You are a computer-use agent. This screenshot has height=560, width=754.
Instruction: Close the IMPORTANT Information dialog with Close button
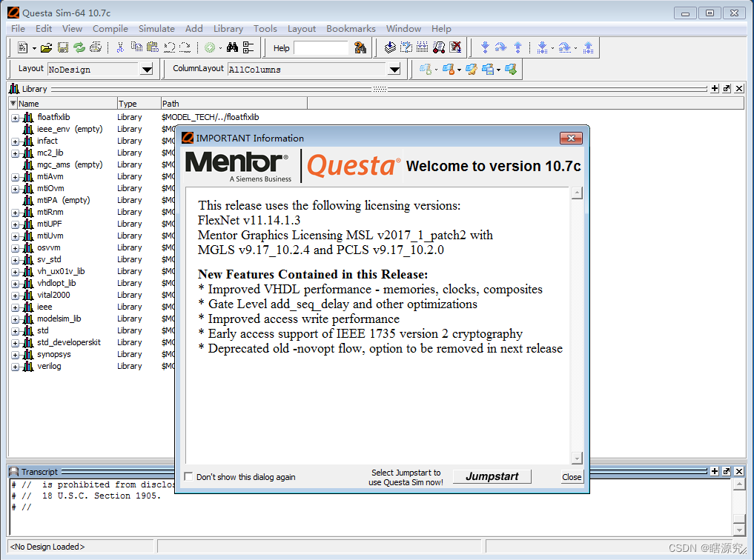coord(571,476)
